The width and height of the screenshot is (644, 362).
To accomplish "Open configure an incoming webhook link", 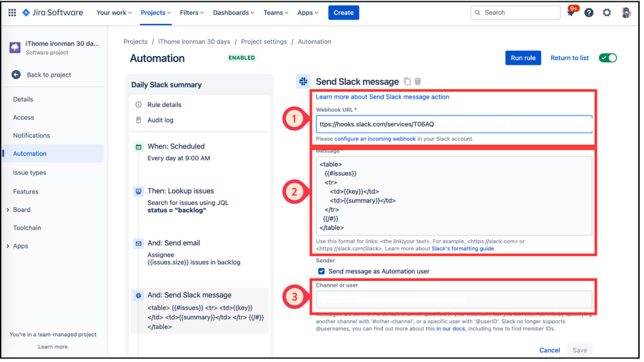I will tap(375, 139).
